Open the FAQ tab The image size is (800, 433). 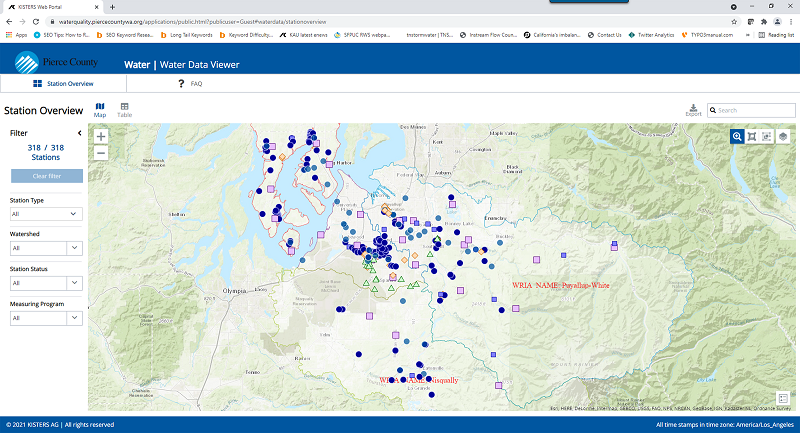(190, 84)
